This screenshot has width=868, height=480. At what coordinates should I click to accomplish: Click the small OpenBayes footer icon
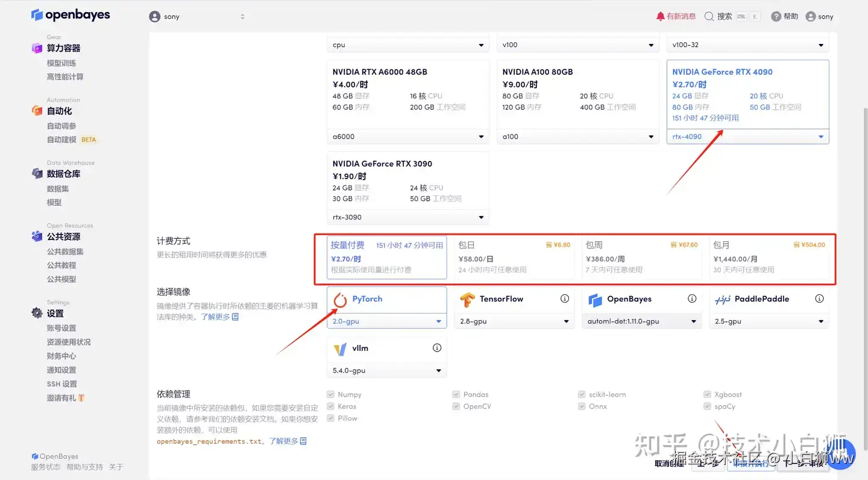[x=35, y=456]
